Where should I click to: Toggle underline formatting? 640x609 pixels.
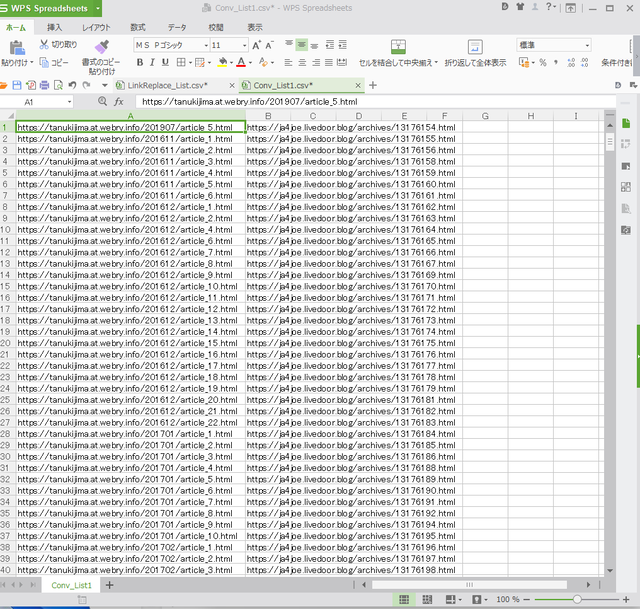click(x=165, y=62)
